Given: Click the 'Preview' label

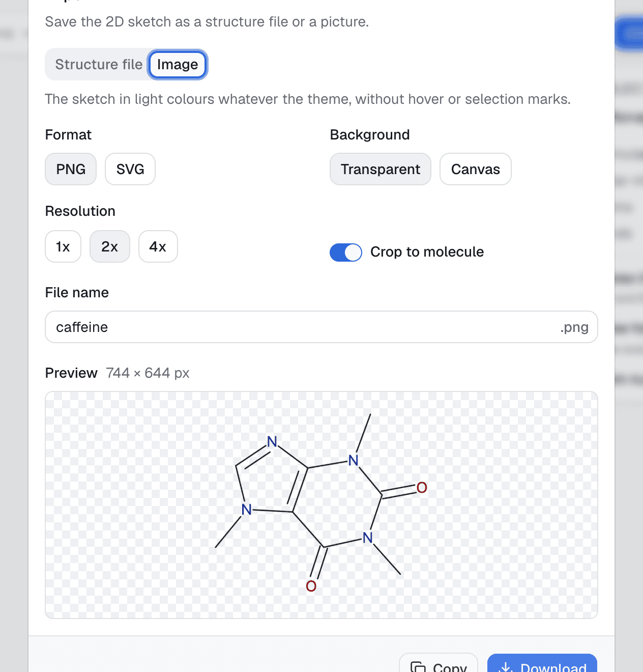Looking at the screenshot, I should tap(71, 373).
